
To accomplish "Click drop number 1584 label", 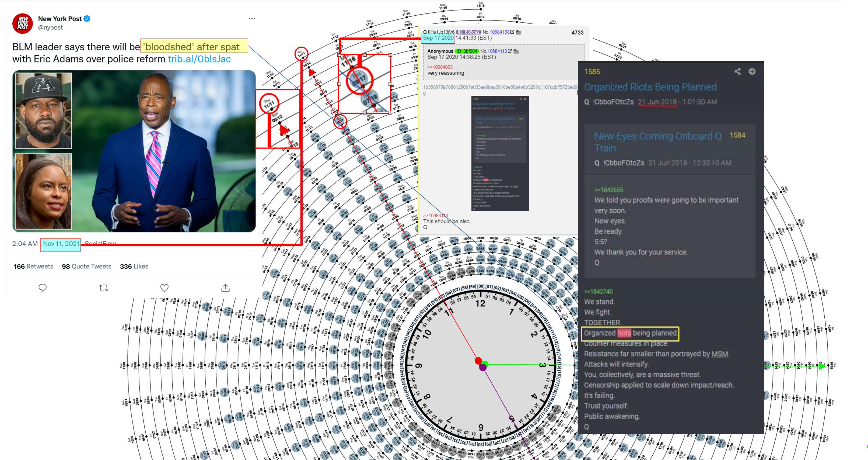I will pos(737,135).
